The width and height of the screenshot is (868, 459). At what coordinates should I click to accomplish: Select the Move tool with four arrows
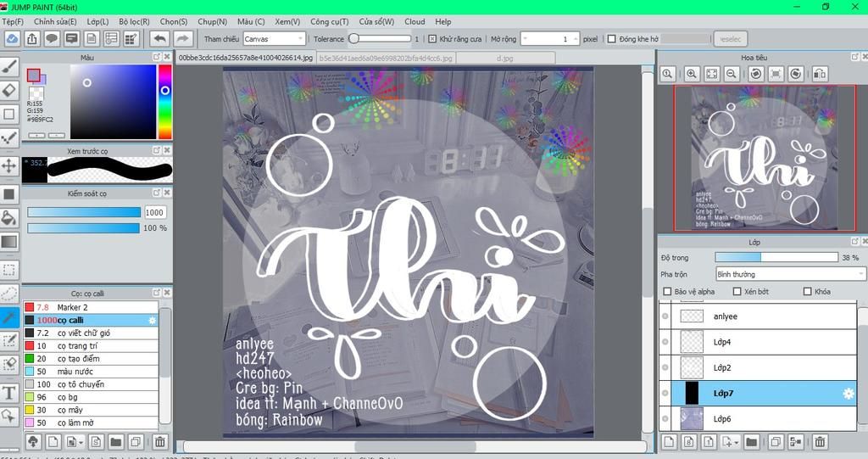click(x=8, y=165)
